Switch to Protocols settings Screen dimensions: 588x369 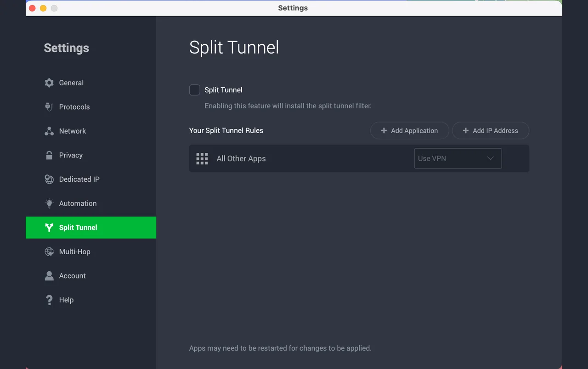pos(91,107)
